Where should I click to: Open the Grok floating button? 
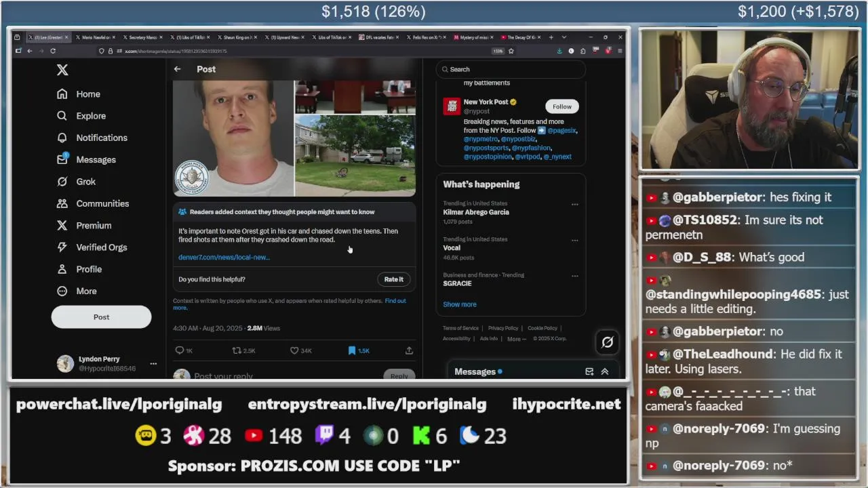607,342
